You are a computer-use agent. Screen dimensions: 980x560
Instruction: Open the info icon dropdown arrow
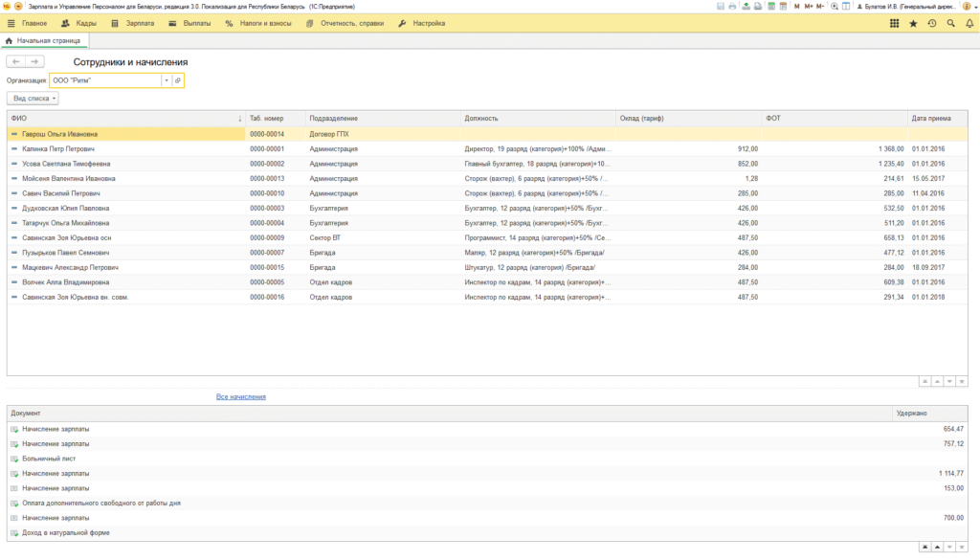coord(974,7)
